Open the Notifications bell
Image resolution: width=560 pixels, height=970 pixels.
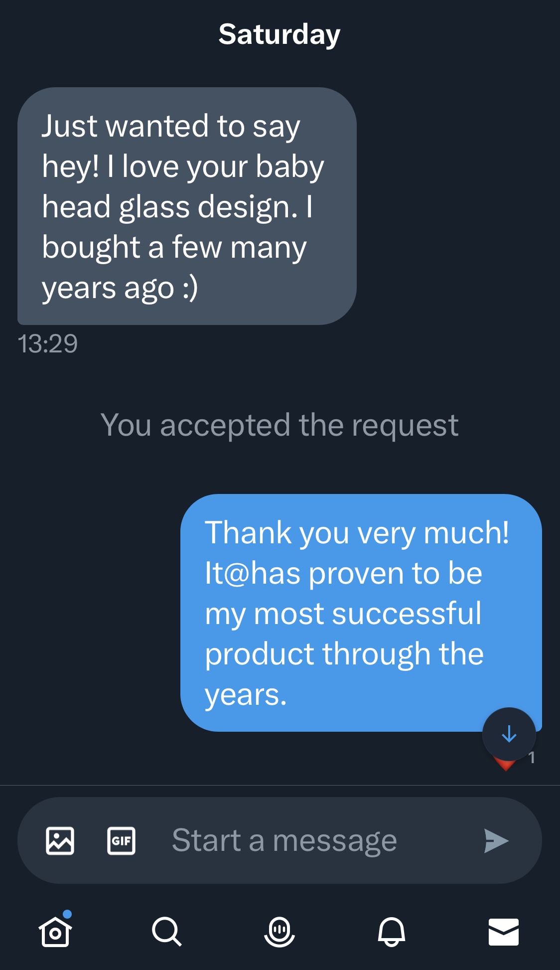click(392, 931)
